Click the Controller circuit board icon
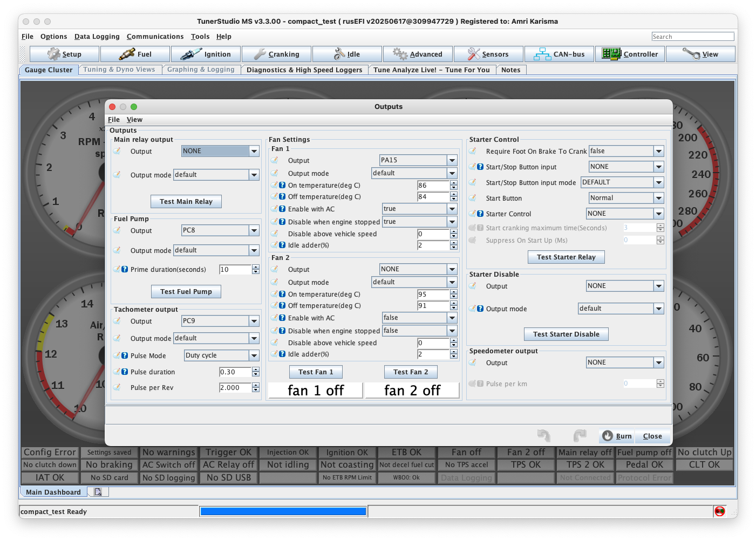The width and height of the screenshot is (756, 541). [x=611, y=54]
